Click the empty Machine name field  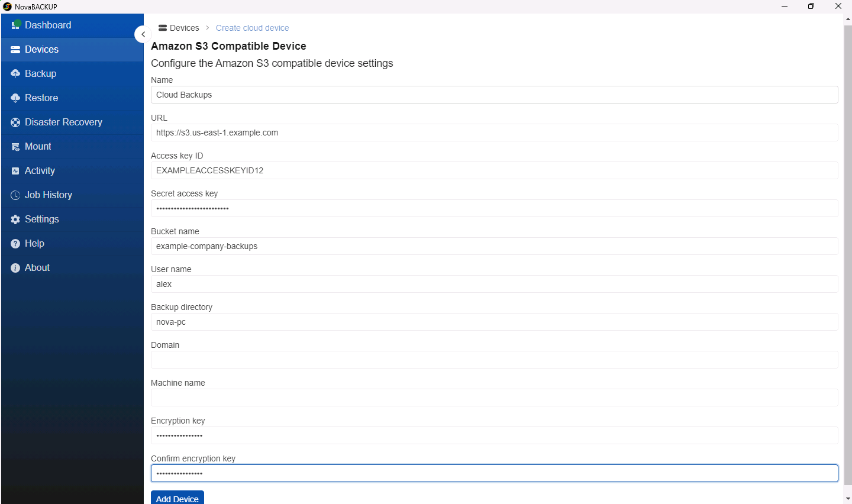(495, 398)
